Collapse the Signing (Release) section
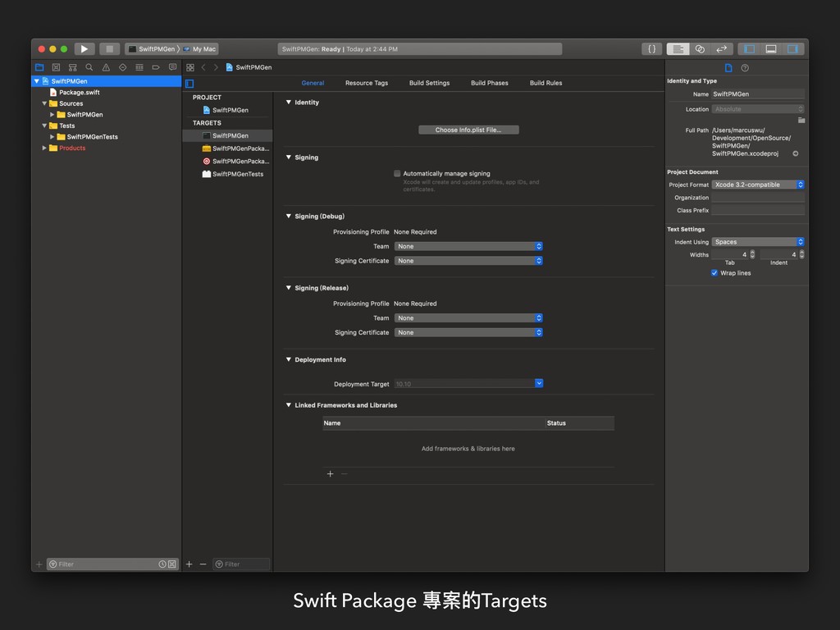840x630 pixels. pyautogui.click(x=289, y=288)
